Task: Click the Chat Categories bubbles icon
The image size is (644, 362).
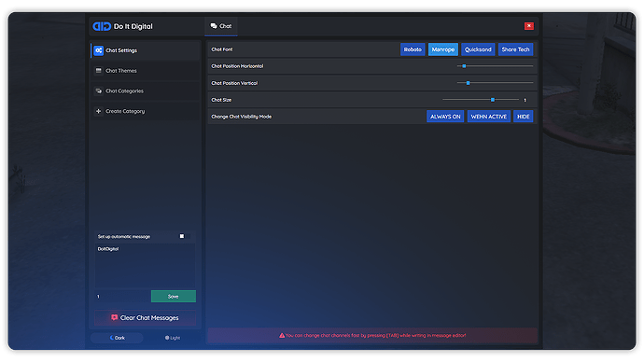Action: pyautogui.click(x=99, y=90)
